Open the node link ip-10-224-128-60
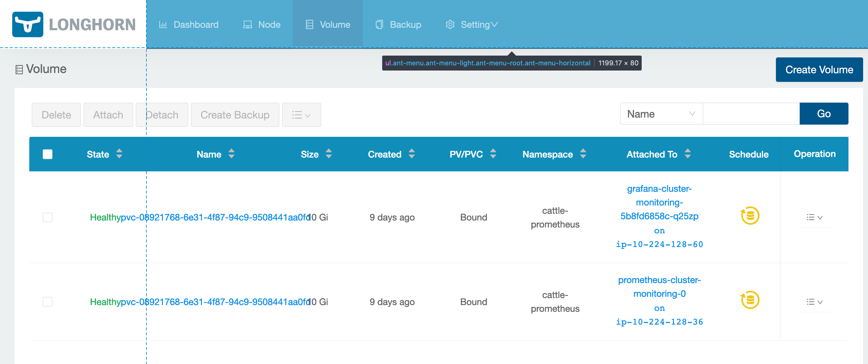This screenshot has height=364, width=868. (x=659, y=244)
